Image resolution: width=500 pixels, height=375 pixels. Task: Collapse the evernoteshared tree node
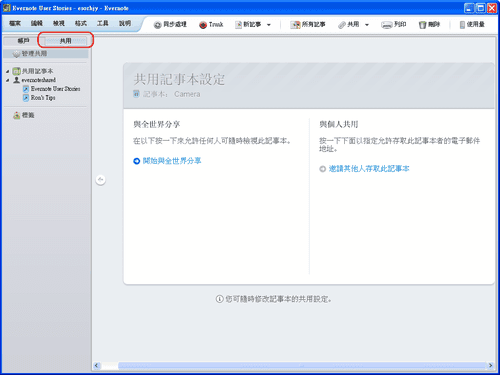pos(8,80)
